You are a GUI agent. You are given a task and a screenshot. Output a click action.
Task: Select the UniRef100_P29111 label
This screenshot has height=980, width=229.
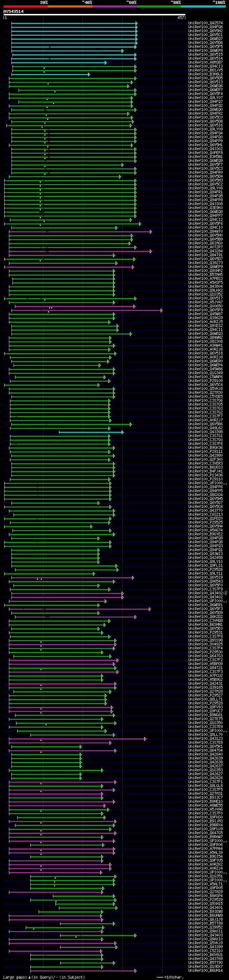tap(205, 451)
